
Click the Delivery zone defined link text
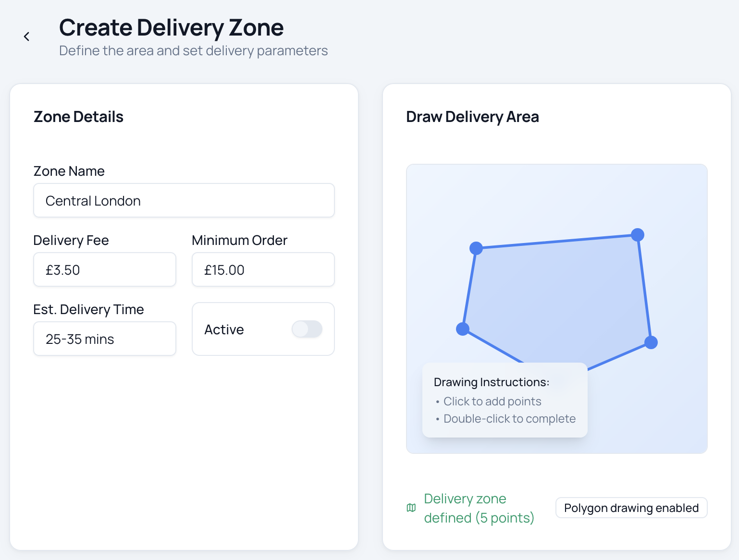click(479, 508)
